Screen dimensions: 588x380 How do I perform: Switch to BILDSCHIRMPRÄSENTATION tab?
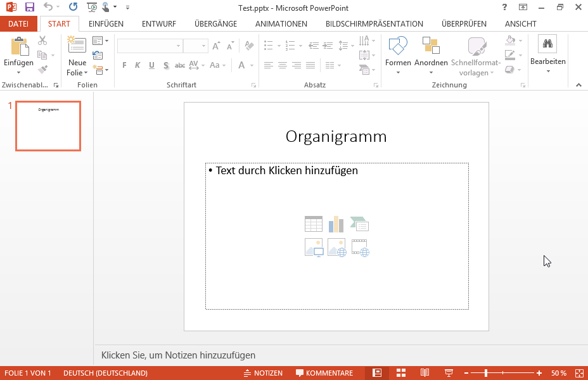point(374,23)
